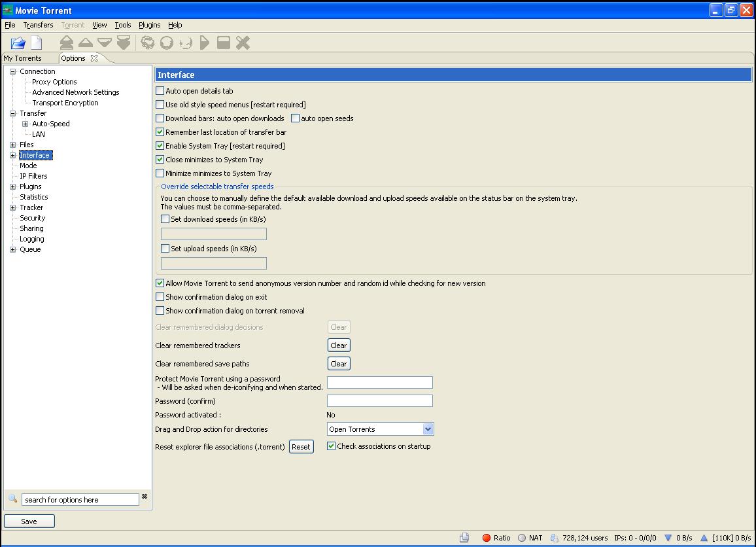756x547 pixels.
Task: Enable Download bars auto open downloads
Action: (160, 118)
